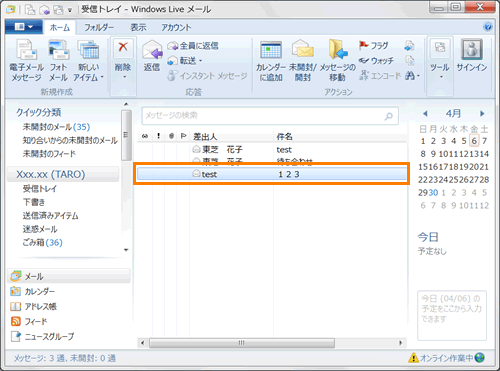Open the quick access toolbar customize arrow
Viewport: 500px width, 371px height.
point(70,10)
